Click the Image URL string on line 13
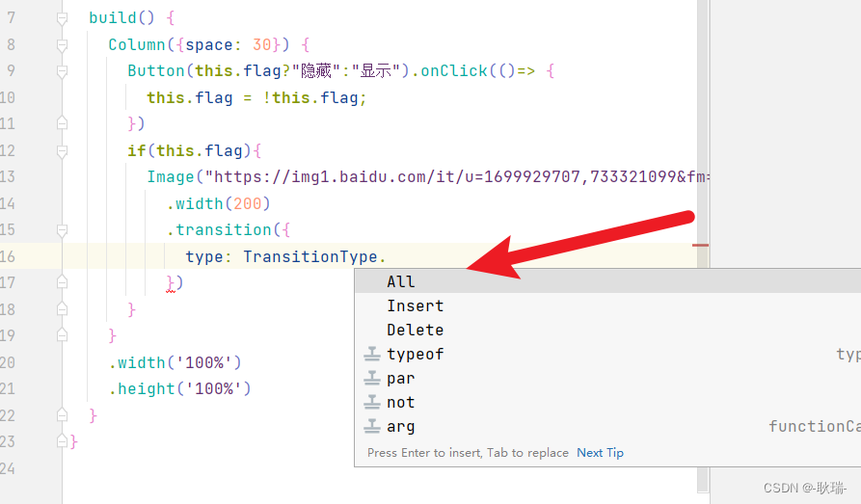This screenshot has height=504, width=861. click(457, 176)
